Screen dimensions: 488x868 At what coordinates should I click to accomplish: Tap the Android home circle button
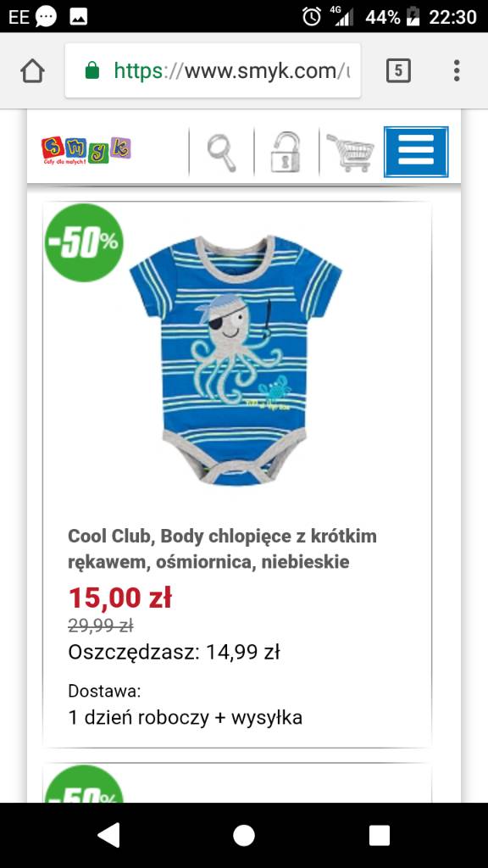pyautogui.click(x=244, y=835)
